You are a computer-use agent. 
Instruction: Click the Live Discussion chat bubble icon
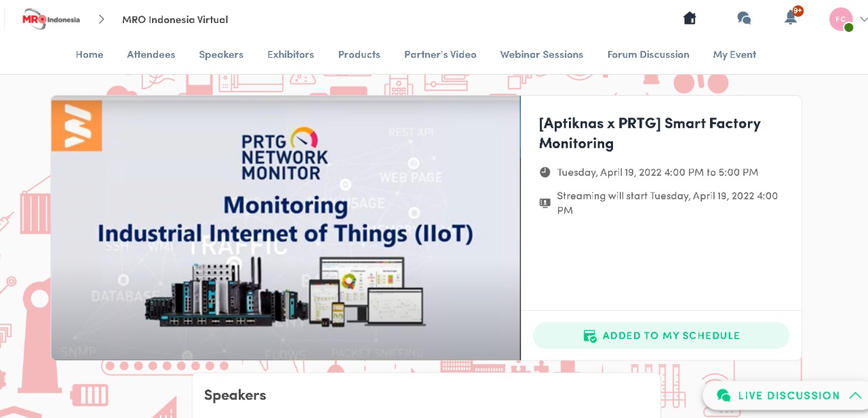[724, 396]
